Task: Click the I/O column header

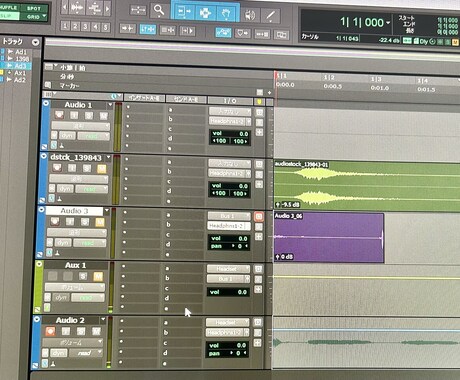Action: pyautogui.click(x=230, y=100)
